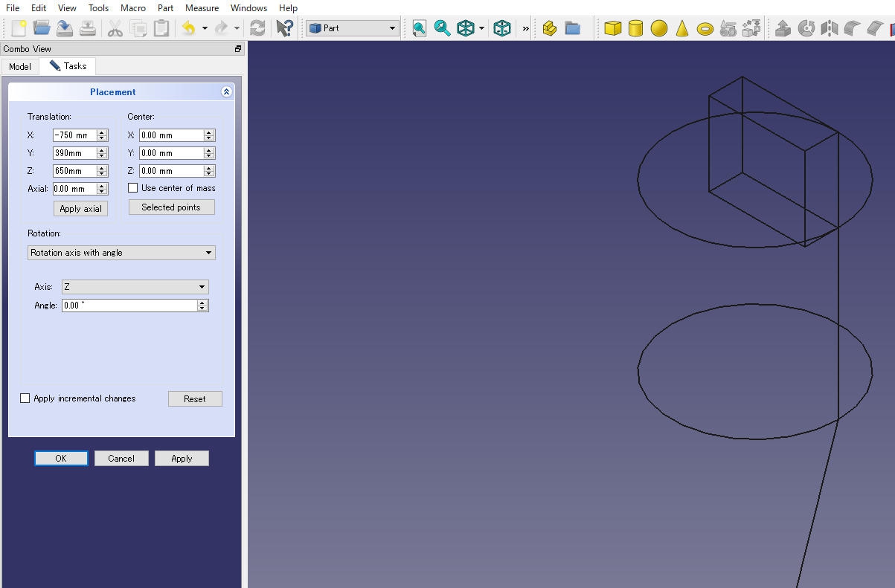The width and height of the screenshot is (895, 588).
Task: Click the draw style wireframe cube icon
Action: [466, 28]
